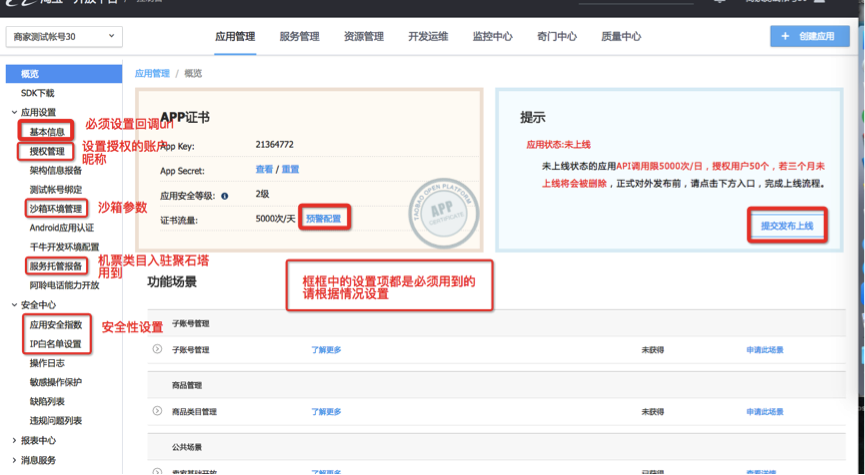
Task: Open 应用安全指数 under 安全中心
Action: (x=56, y=324)
